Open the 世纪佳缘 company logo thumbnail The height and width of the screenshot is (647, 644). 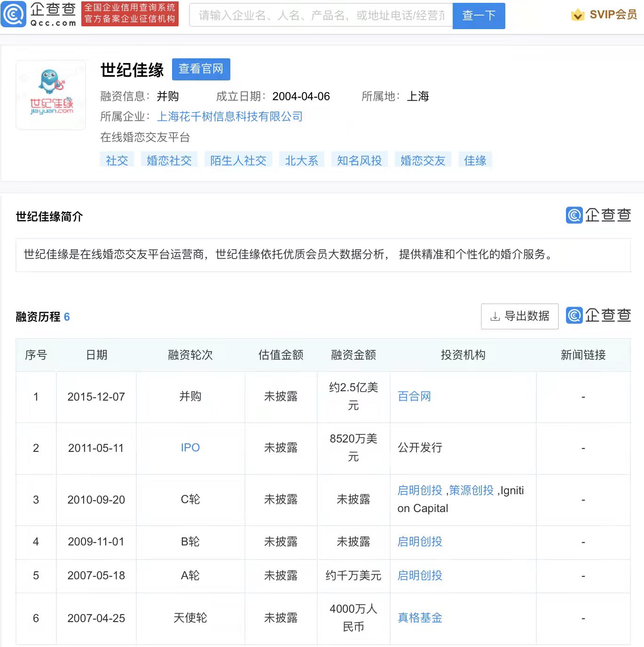(x=51, y=95)
